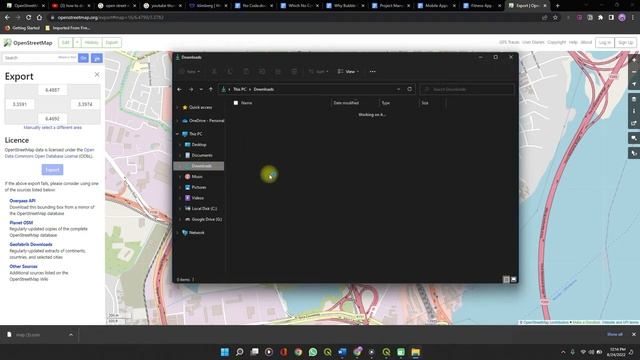
Task: Open Edit dropdown arrow on OpenStreetMap
Action: click(x=77, y=42)
